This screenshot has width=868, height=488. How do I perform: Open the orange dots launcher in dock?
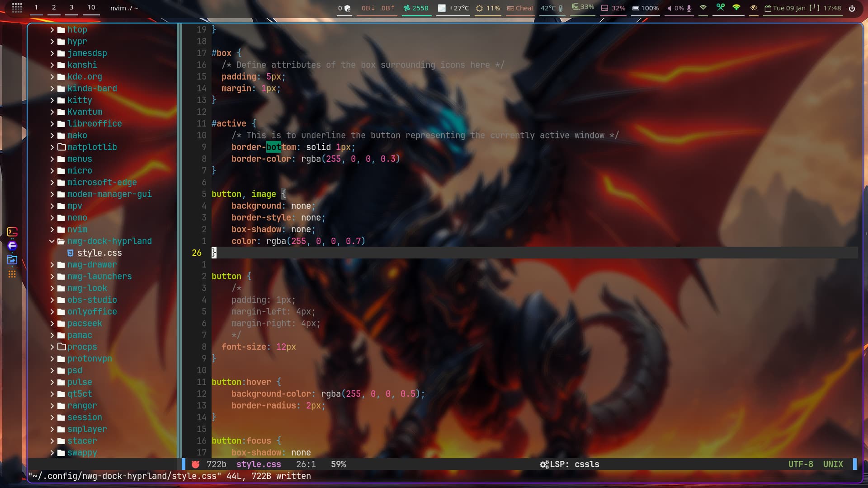coord(12,274)
